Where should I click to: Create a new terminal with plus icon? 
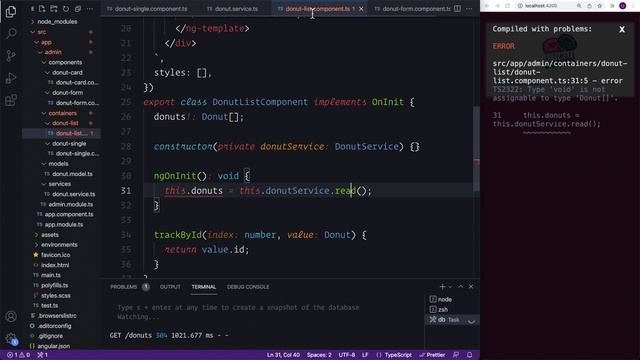click(x=442, y=287)
